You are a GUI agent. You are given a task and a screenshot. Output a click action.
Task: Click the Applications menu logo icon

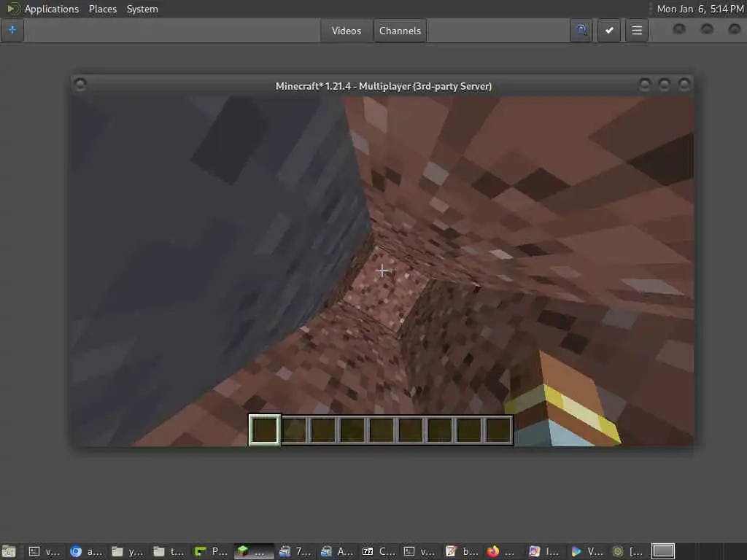13,9
